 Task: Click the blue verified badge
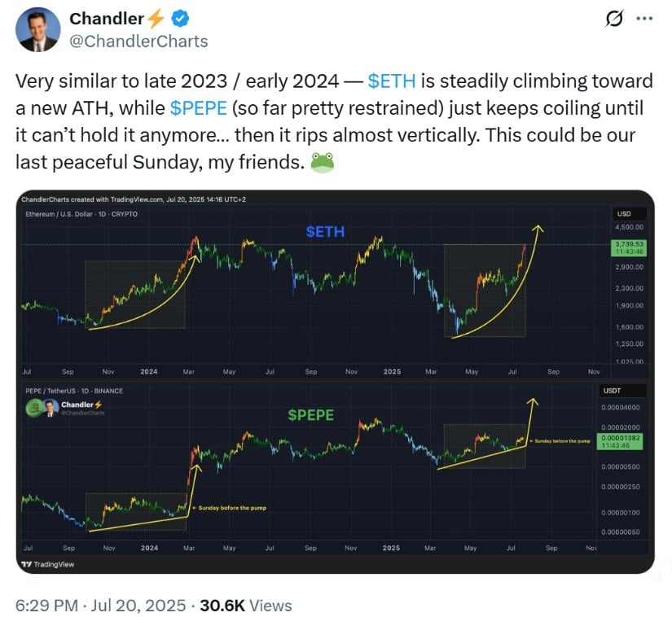181,19
